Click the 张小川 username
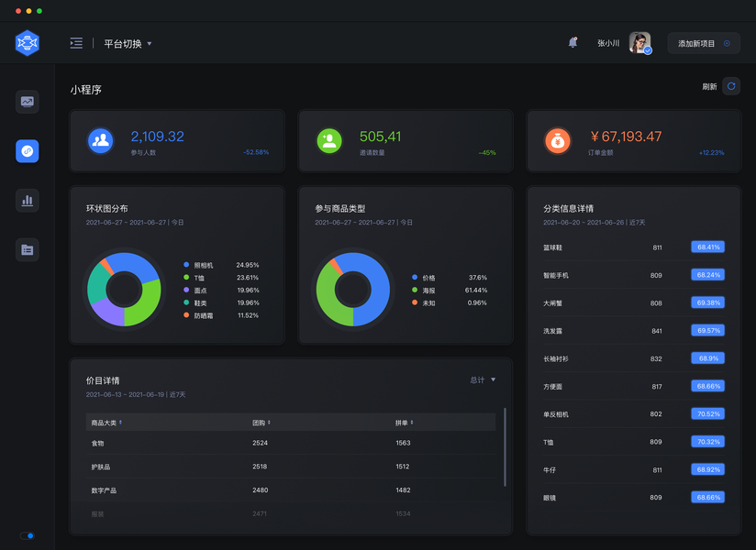The image size is (756, 550). 608,43
